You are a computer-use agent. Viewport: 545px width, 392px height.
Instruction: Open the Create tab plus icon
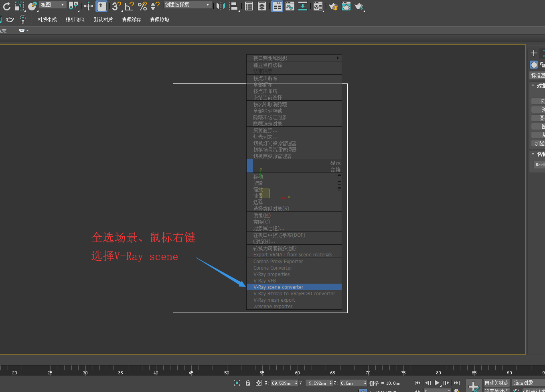coord(533,53)
